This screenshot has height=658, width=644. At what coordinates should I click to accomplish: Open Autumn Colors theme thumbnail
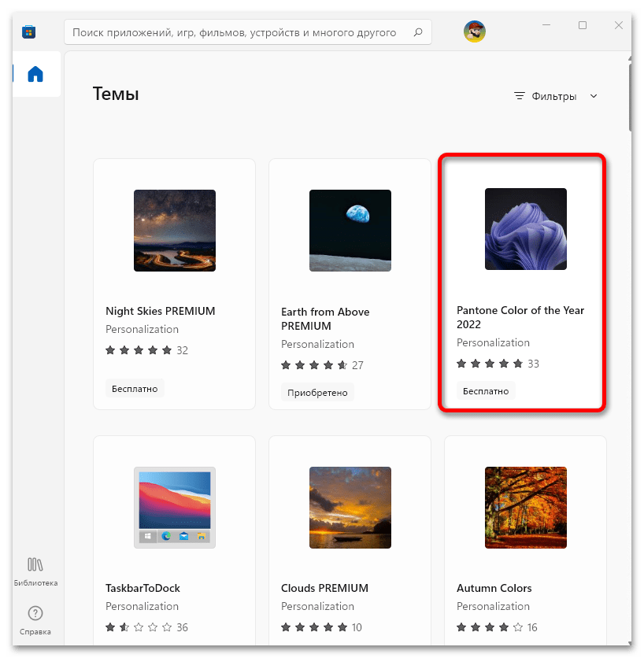pos(526,508)
